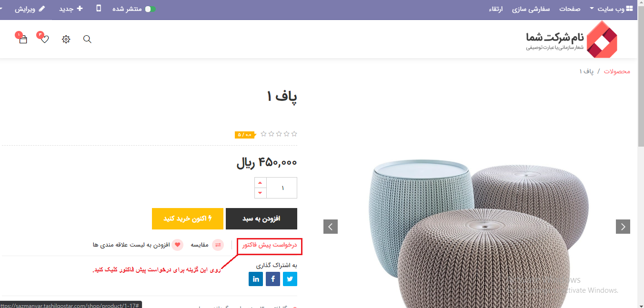Share product on LinkedIn
Screen dimensions: 644x308
coord(256,279)
